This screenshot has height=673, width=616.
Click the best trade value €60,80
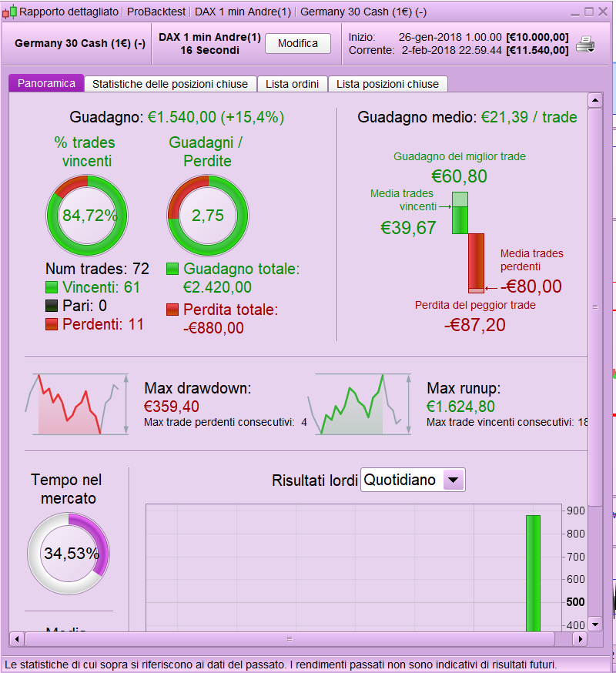pos(460,176)
